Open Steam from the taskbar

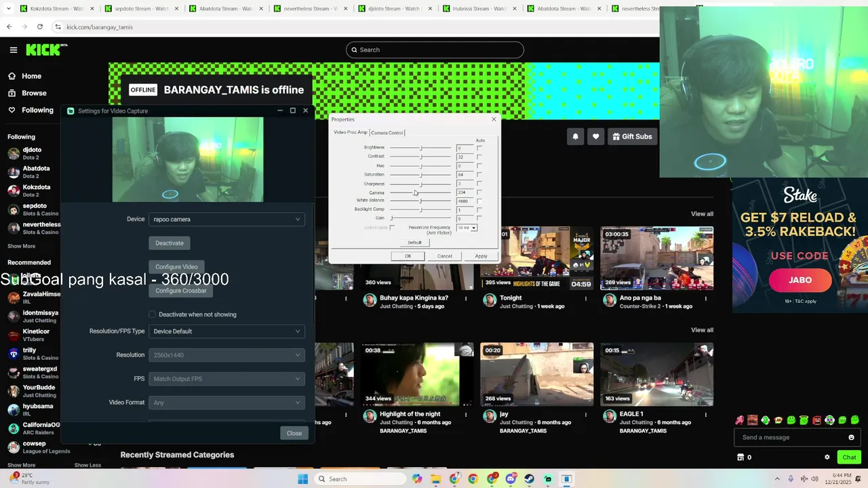pyautogui.click(x=529, y=479)
